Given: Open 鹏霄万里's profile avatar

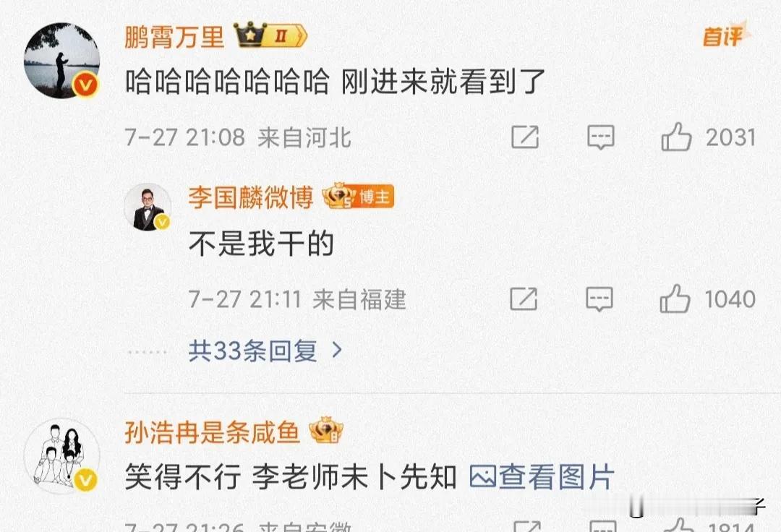Looking at the screenshot, I should tap(61, 60).
